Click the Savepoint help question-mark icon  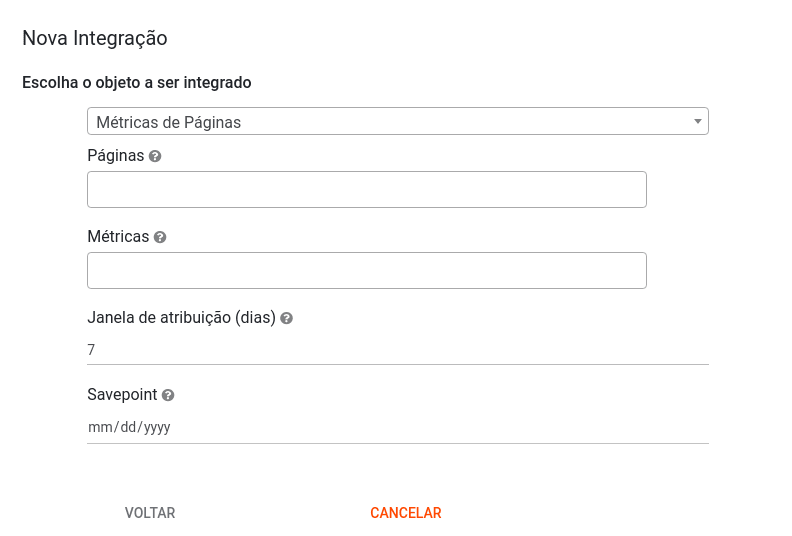(x=168, y=396)
